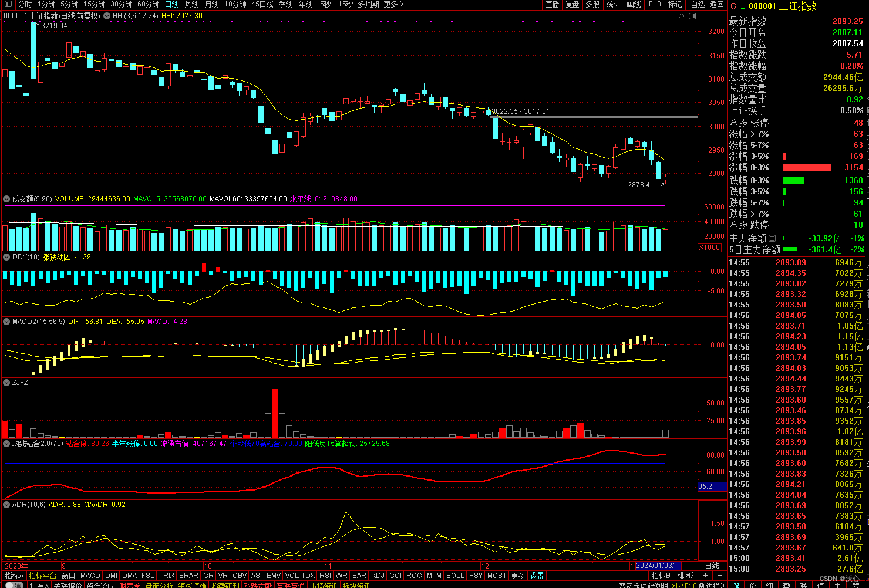Open the 板块资讯 tab
This screenshot has width=869, height=588.
356,585
